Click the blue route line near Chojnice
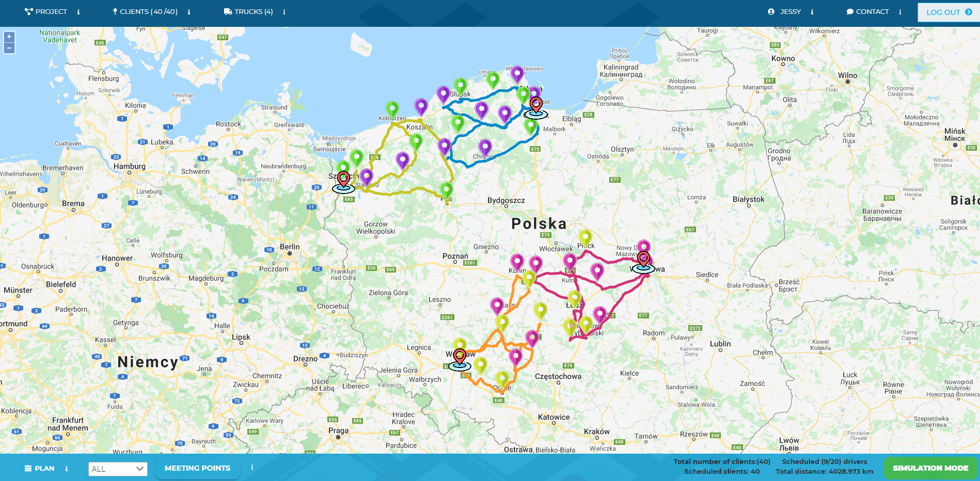Image resolution: width=980 pixels, height=481 pixels. 467,167
